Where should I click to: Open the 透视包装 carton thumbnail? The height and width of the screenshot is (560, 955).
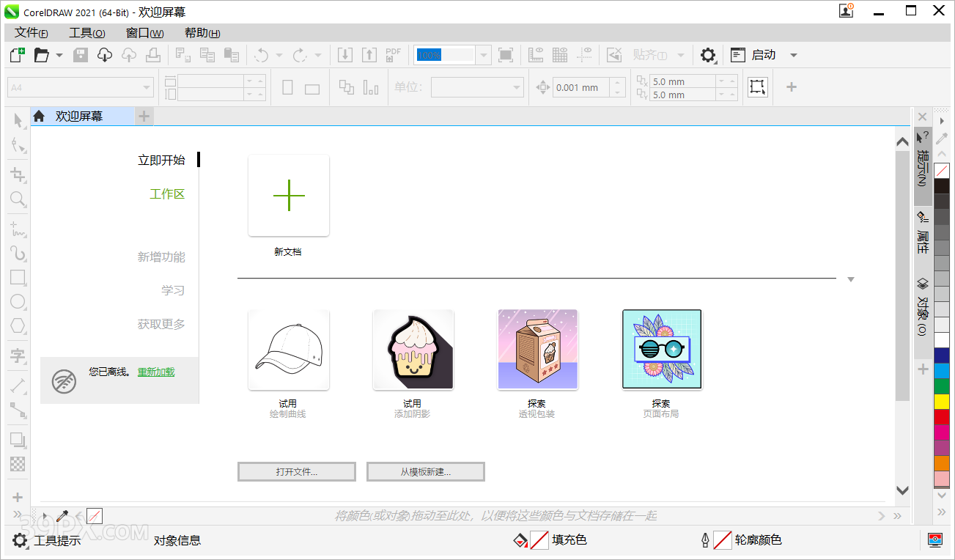point(538,350)
